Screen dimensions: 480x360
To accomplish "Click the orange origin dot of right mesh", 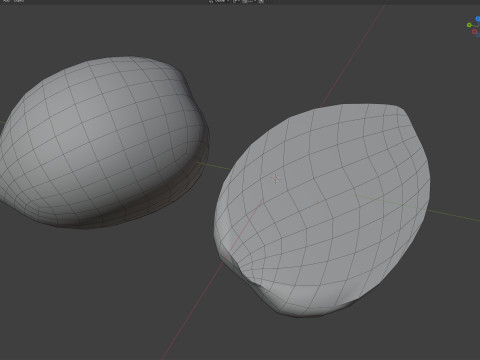I will tap(317, 202).
